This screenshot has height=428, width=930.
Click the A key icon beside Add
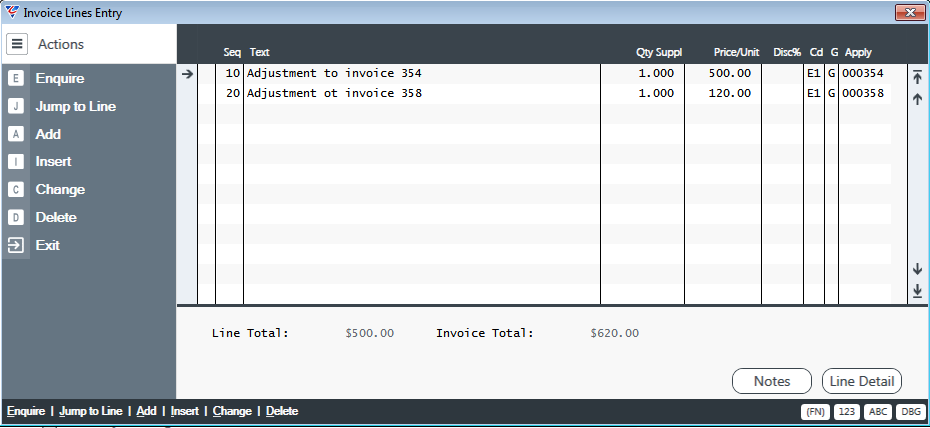tap(16, 135)
